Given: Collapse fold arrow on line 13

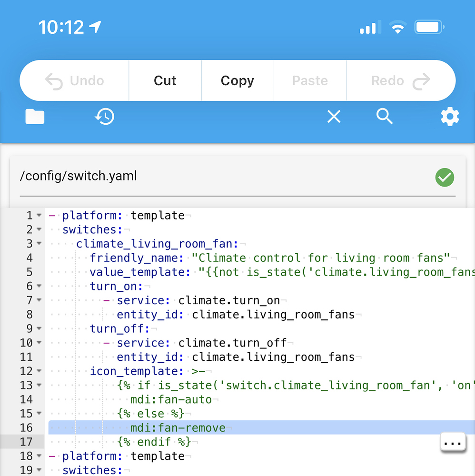Looking at the screenshot, I should (39, 385).
